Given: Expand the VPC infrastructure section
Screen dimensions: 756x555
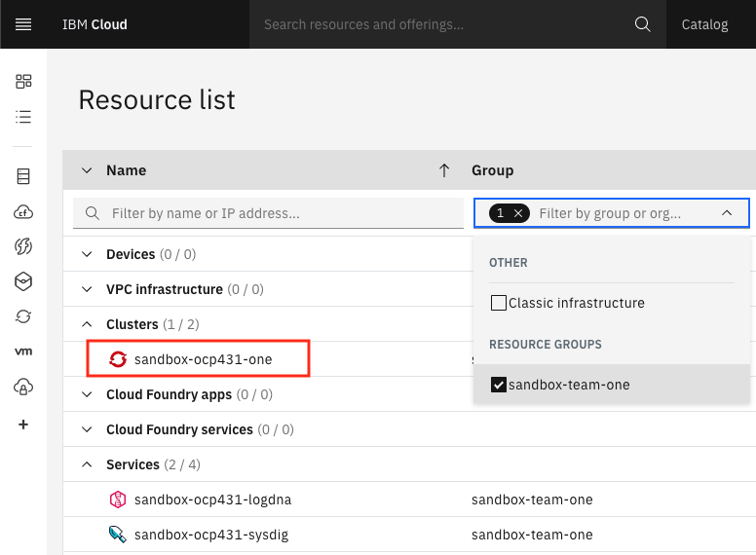Looking at the screenshot, I should (x=87, y=289).
